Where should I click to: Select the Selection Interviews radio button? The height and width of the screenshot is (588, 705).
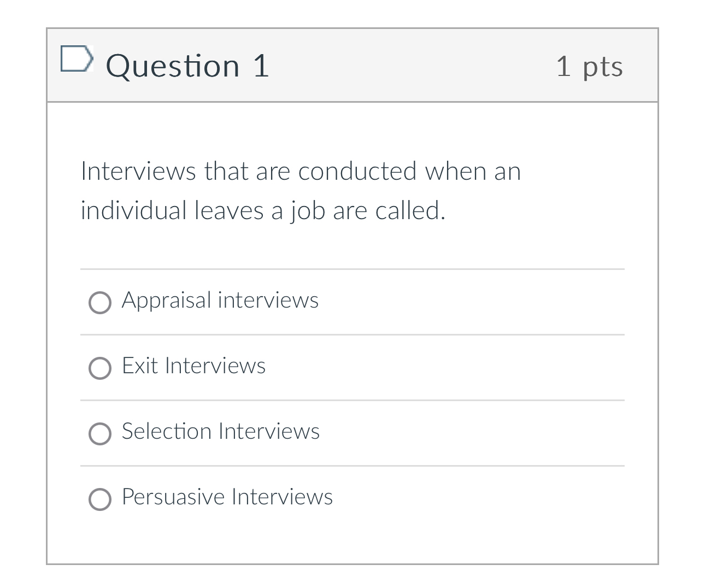pyautogui.click(x=99, y=434)
